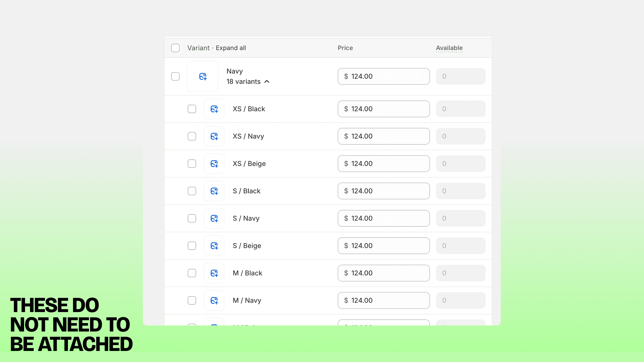Add image for S / Beige variant
The height and width of the screenshot is (362, 644).
214,246
